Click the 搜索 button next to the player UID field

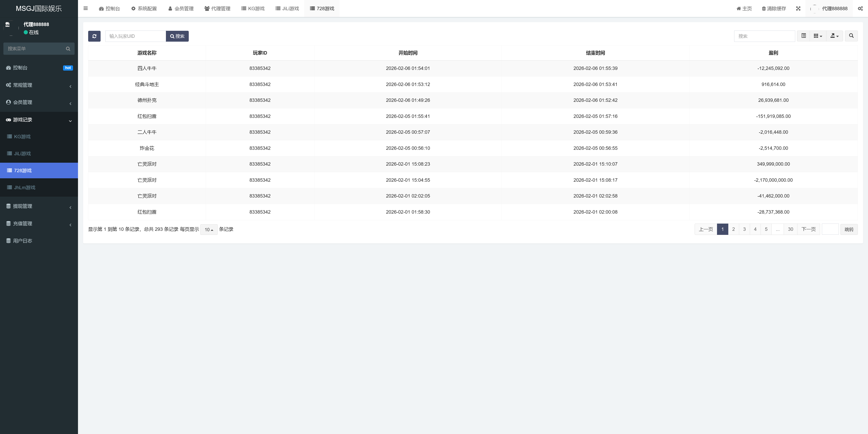point(177,36)
